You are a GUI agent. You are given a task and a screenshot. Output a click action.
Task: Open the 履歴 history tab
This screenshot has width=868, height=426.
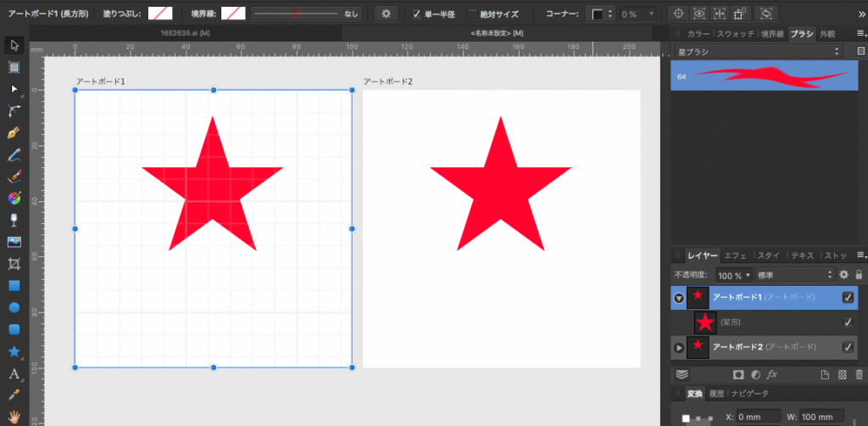716,394
